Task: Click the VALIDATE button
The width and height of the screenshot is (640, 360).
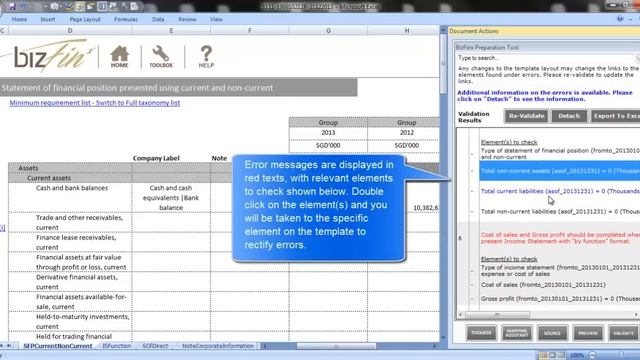Action: (x=623, y=333)
